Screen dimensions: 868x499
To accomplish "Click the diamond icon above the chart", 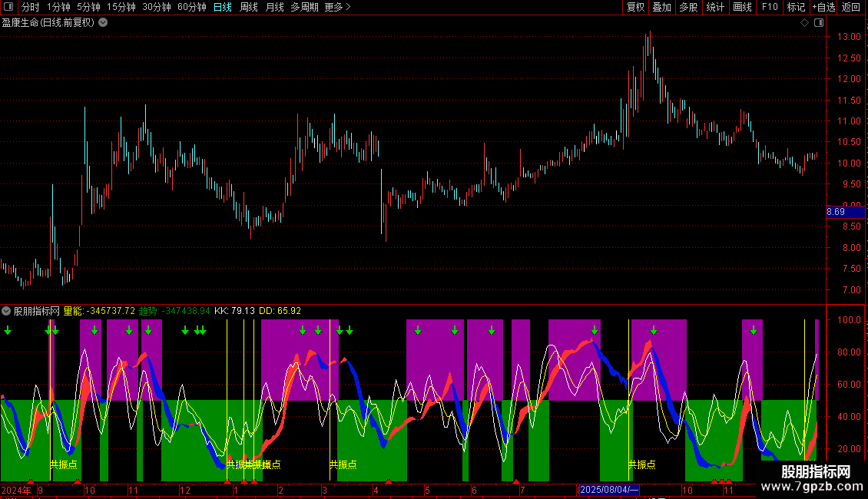I will coord(804,23).
